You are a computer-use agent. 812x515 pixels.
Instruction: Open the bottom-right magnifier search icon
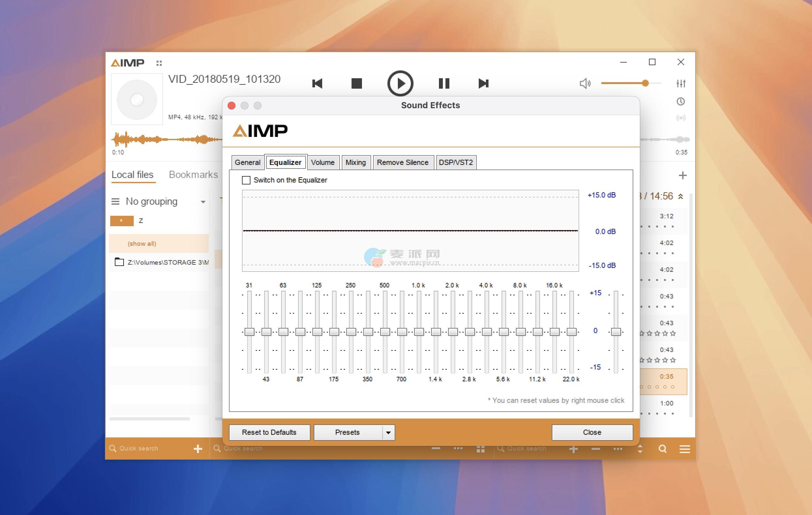click(x=662, y=449)
